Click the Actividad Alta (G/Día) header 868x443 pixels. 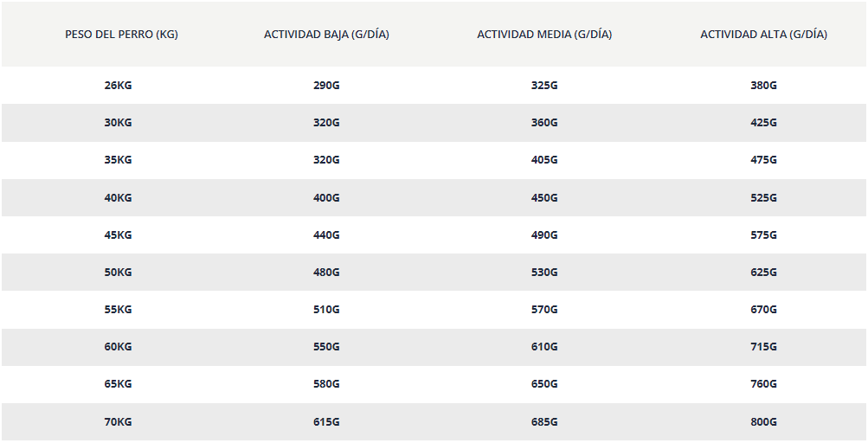[764, 35]
